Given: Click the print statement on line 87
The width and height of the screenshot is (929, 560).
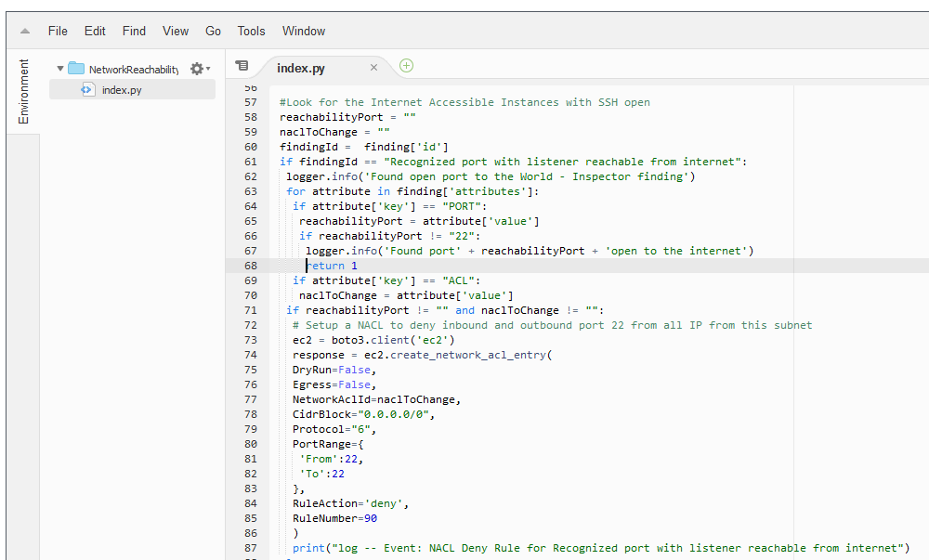Looking at the screenshot, I should pyautogui.click(x=601, y=548).
